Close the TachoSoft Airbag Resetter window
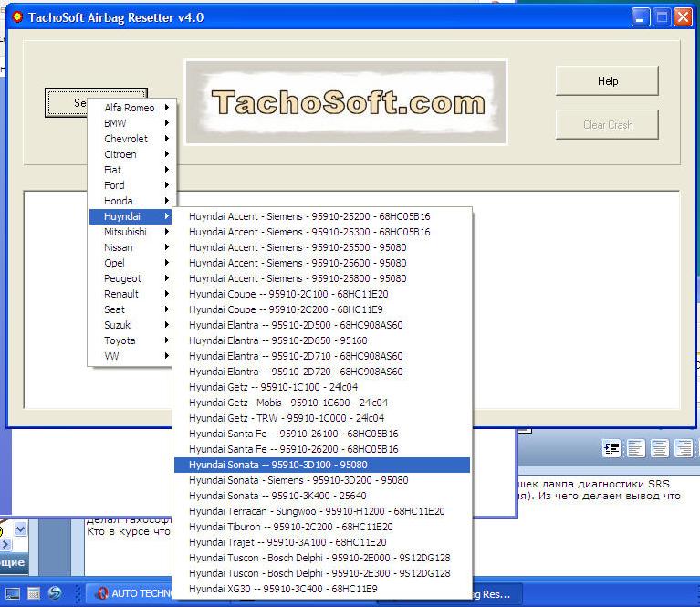700x607 pixels. [683, 17]
